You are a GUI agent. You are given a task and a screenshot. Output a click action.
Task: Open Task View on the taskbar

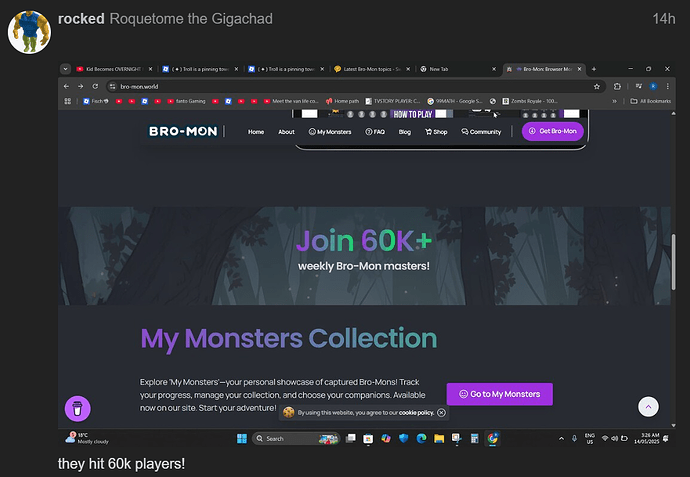pos(350,439)
